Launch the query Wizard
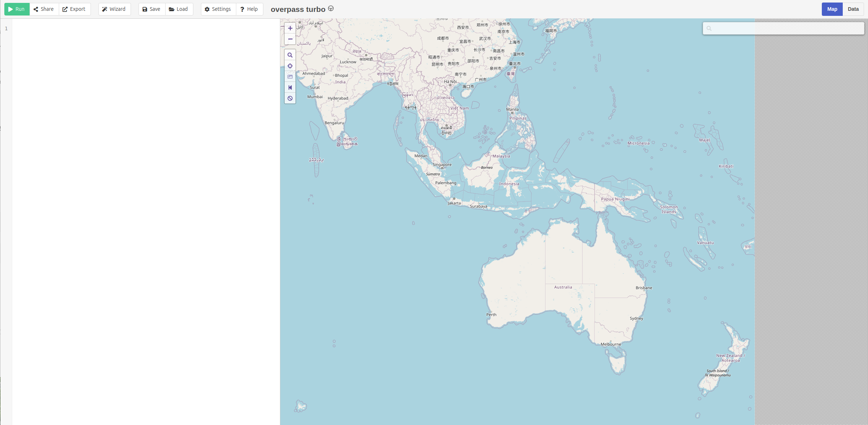Viewport: 868px width, 425px height. 114,9
